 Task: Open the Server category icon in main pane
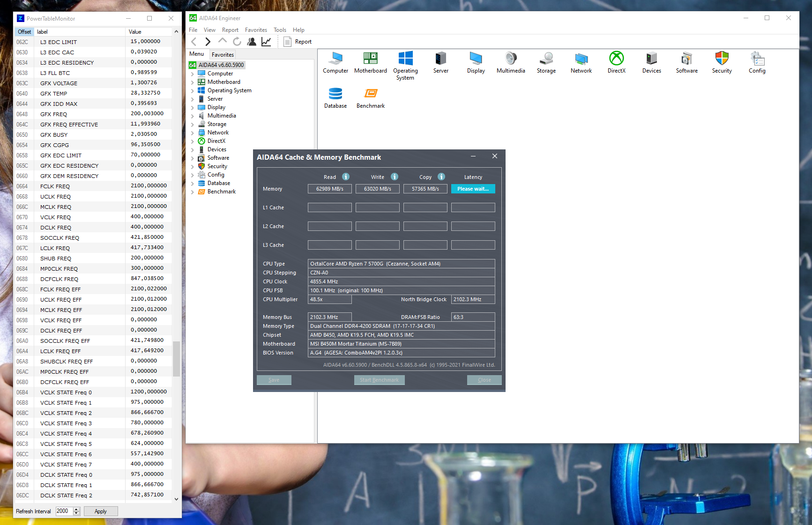(440, 62)
